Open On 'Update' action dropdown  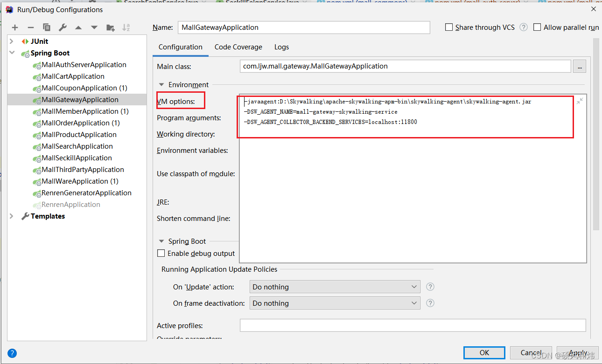(x=335, y=287)
